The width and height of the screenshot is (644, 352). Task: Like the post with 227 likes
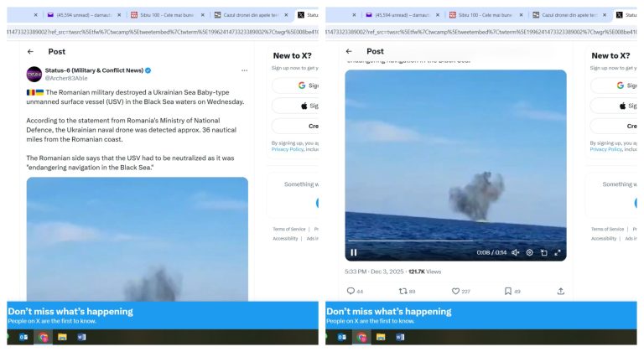click(455, 292)
